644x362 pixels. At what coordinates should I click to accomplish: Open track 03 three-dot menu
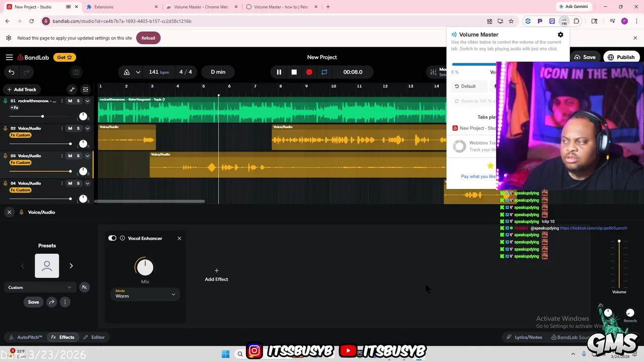62,156
